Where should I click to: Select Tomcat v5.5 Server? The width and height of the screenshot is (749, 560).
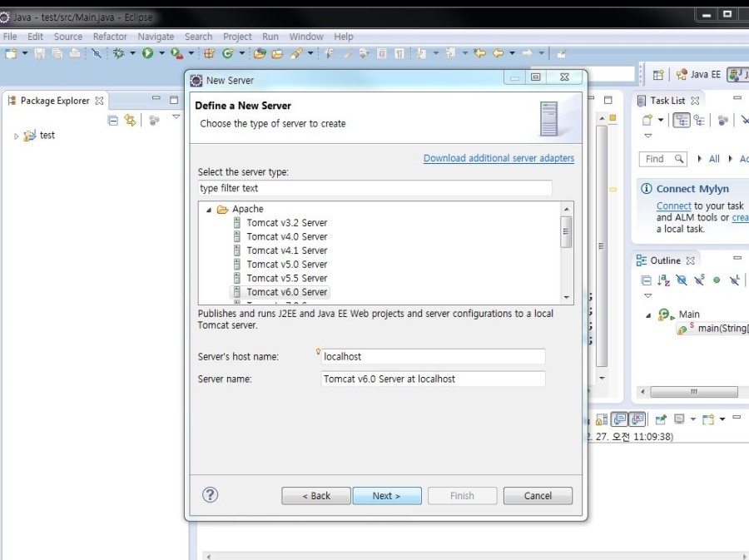click(286, 278)
